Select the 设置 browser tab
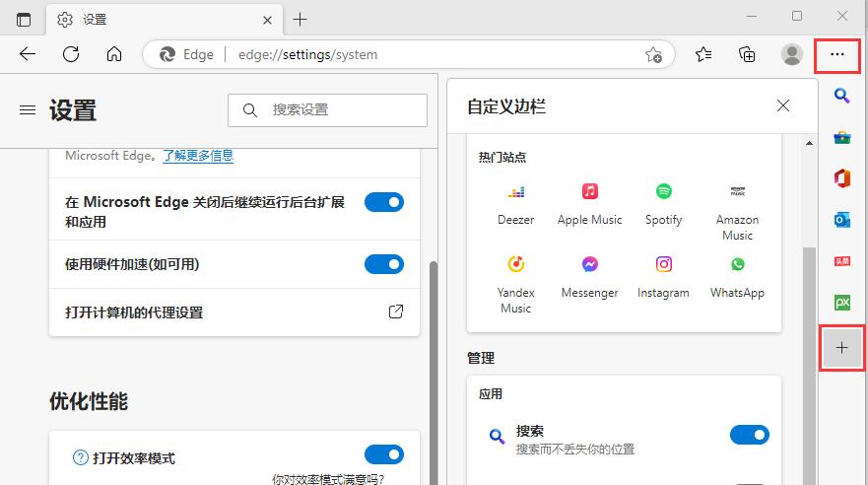 pyautogui.click(x=165, y=20)
